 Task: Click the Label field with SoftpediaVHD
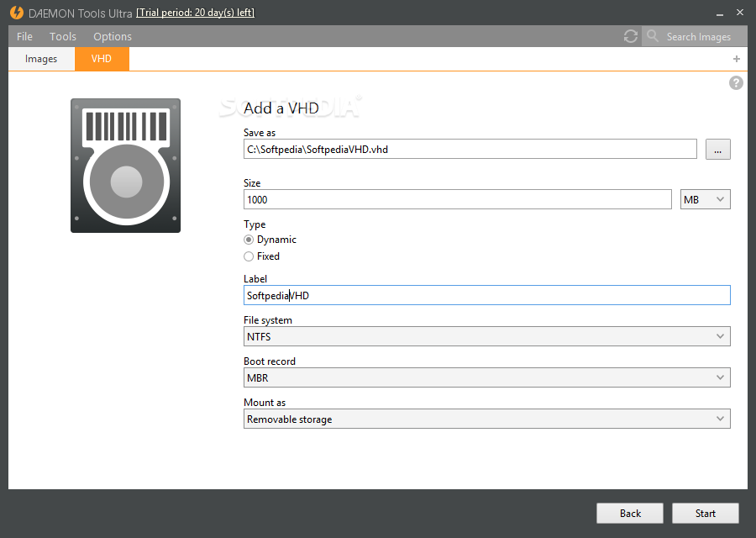click(x=487, y=295)
